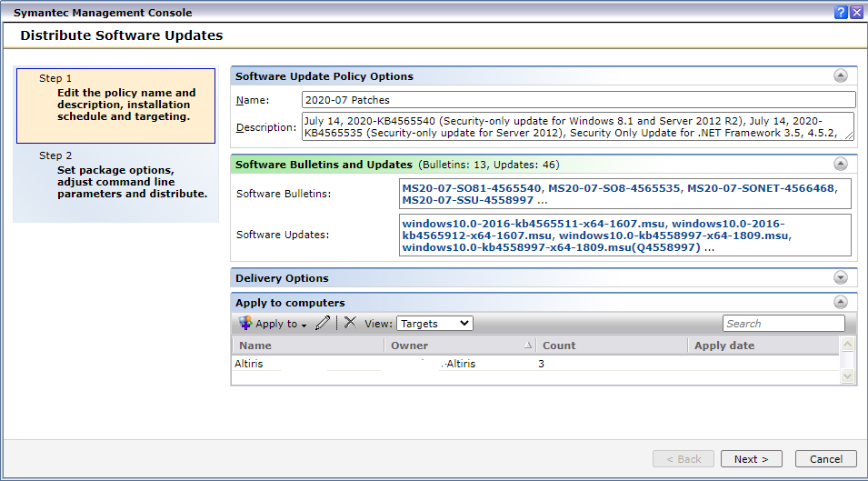Screen dimensions: 868x481
Task: Collapse the Software Update Policy Options section
Action: [841, 75]
